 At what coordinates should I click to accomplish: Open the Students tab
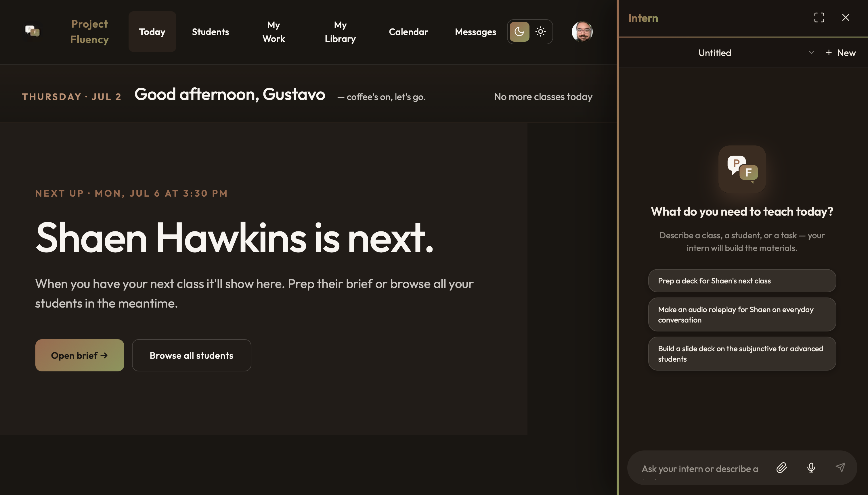point(210,32)
